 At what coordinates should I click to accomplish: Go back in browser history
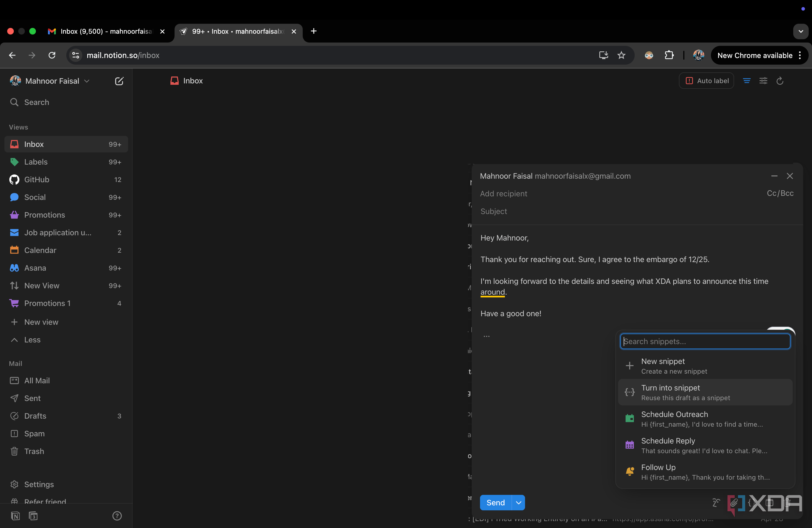pyautogui.click(x=12, y=55)
